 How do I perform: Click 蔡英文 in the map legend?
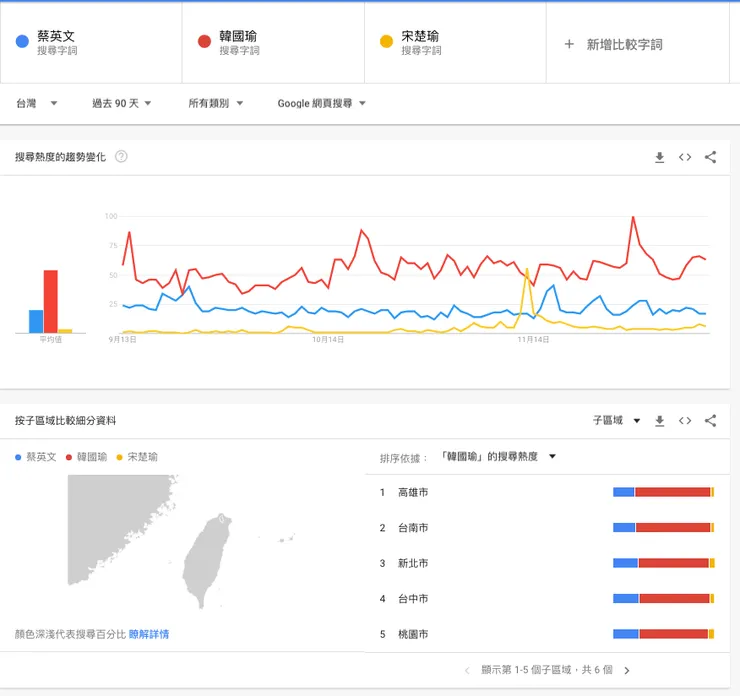coord(36,457)
